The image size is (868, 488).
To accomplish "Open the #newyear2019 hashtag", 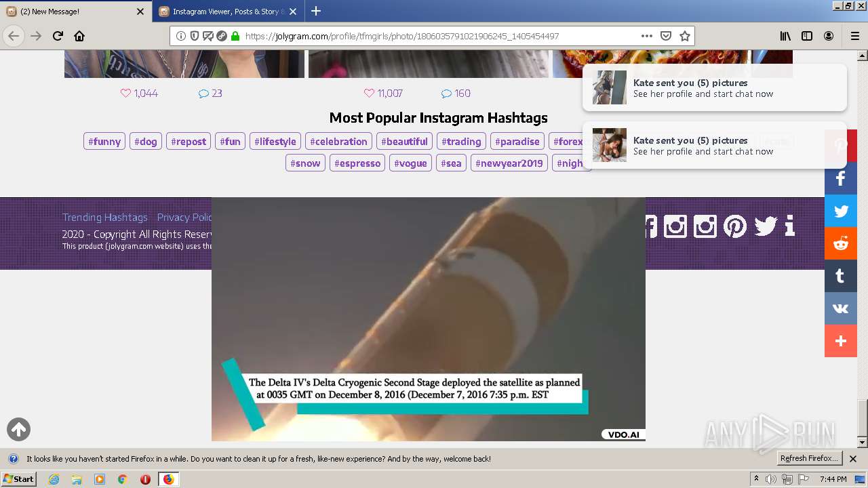I will click(509, 163).
